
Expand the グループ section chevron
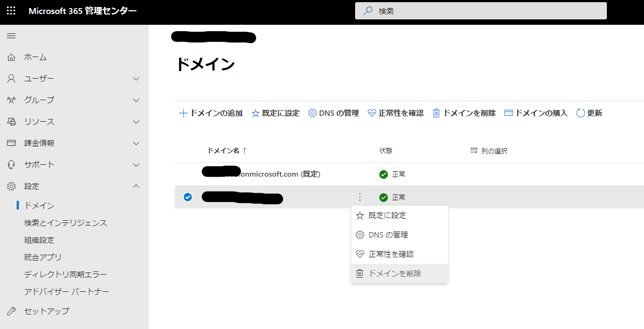tap(136, 100)
